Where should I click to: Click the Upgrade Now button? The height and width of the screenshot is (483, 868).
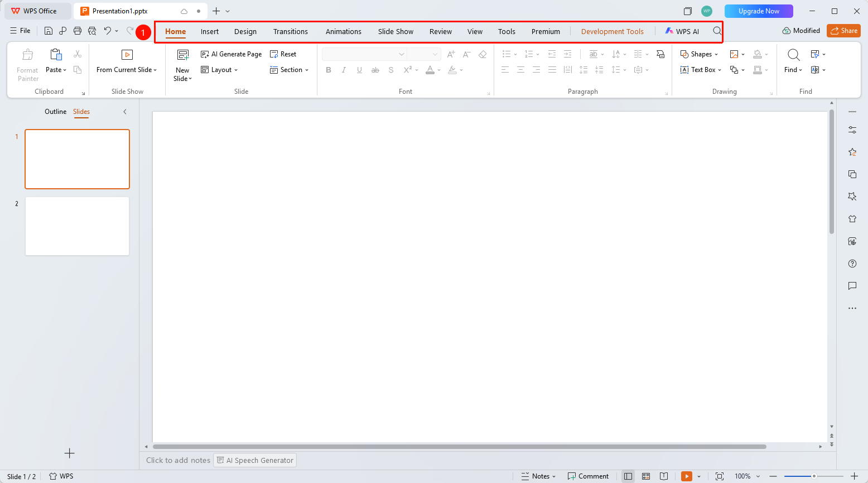759,11
